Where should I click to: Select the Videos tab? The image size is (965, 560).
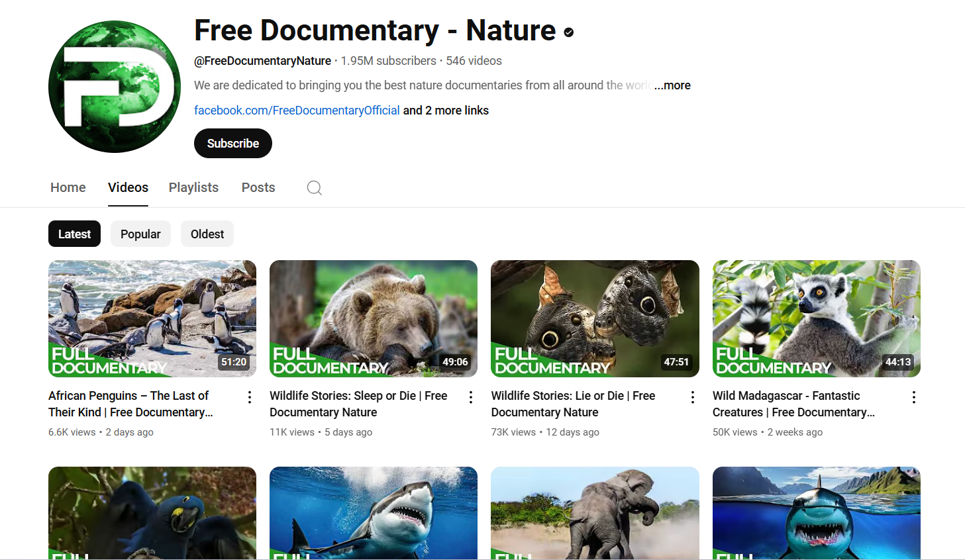point(128,187)
